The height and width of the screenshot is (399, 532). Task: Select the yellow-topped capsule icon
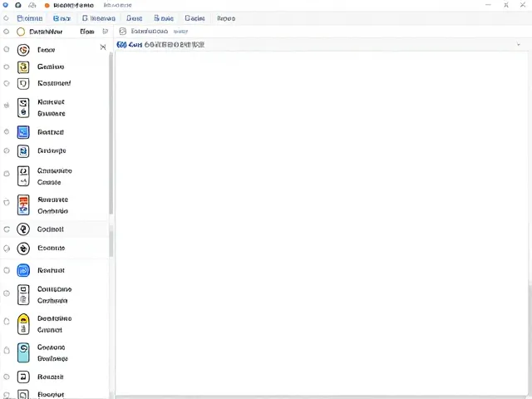click(x=23, y=324)
